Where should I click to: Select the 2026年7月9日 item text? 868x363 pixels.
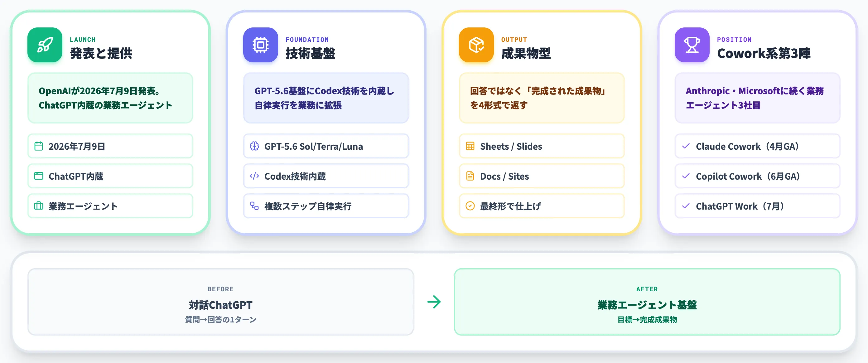pos(77,147)
